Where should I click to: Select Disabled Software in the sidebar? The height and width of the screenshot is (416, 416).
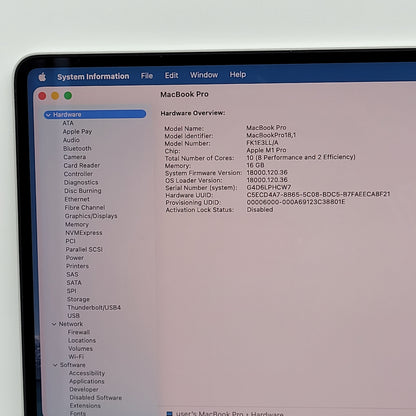96,398
